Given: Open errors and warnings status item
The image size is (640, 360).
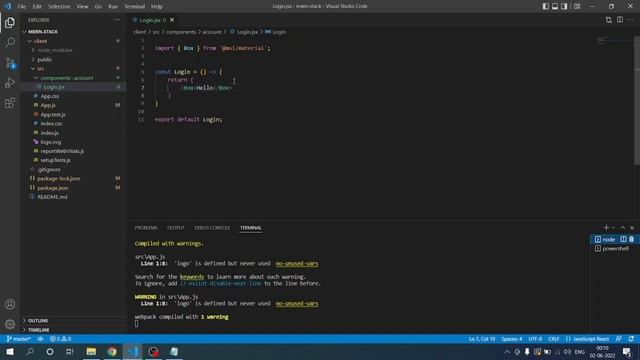Looking at the screenshot, I should [60, 339].
